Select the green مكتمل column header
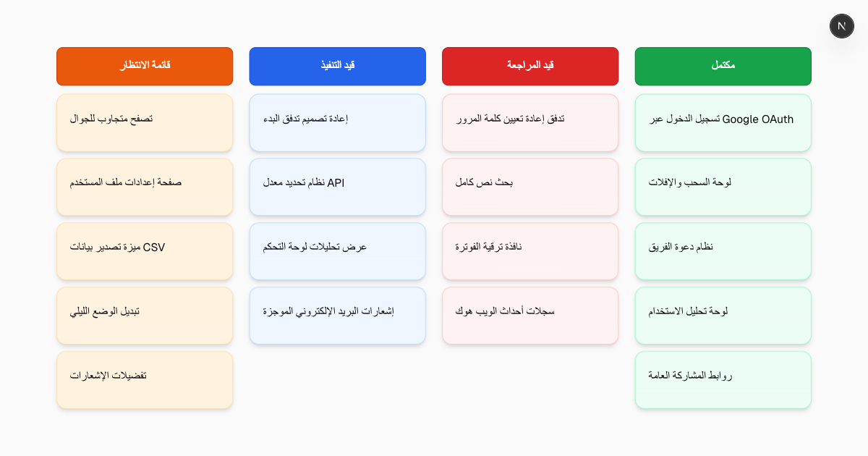Screen dimensions: 868x456 [723, 66]
